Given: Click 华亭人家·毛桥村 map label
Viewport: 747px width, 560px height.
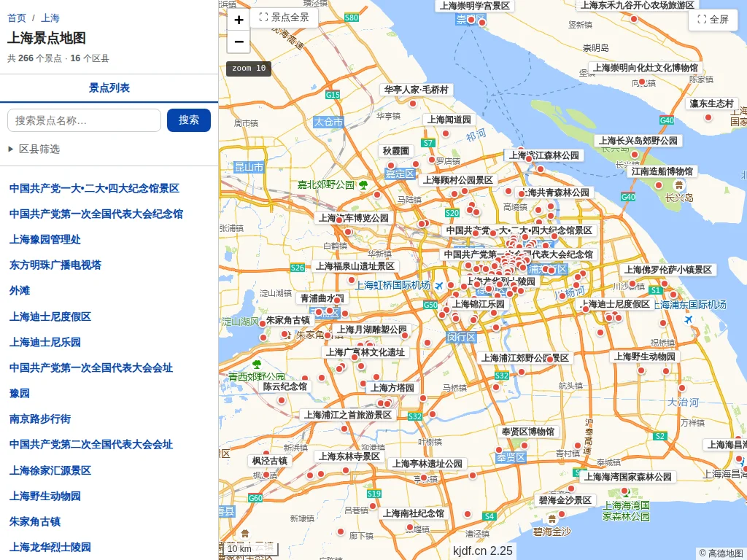Looking at the screenshot, I should (417, 90).
